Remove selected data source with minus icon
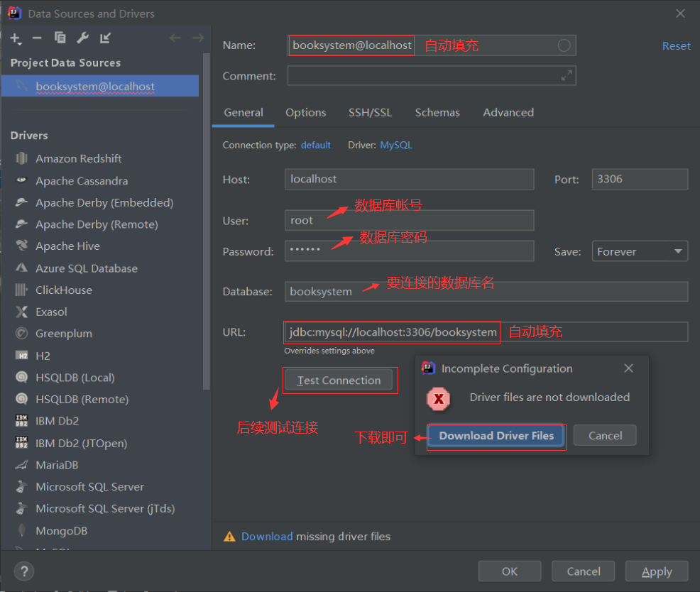 point(37,38)
